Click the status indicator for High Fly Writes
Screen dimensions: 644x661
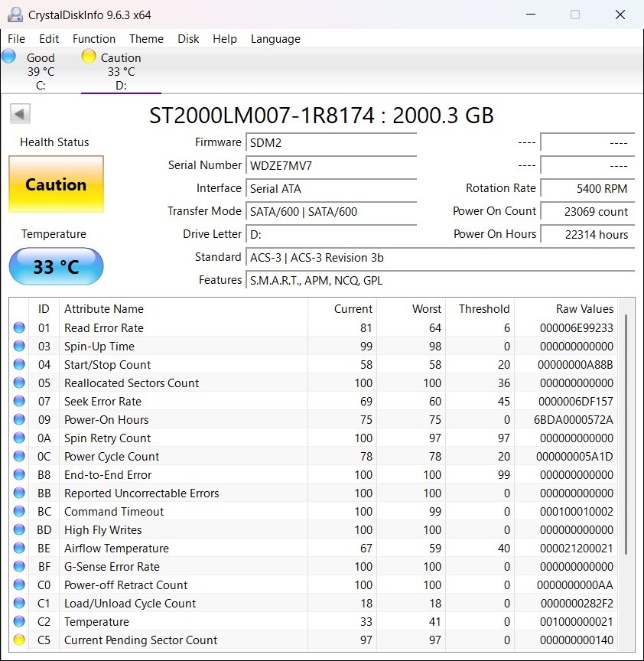(x=17, y=529)
